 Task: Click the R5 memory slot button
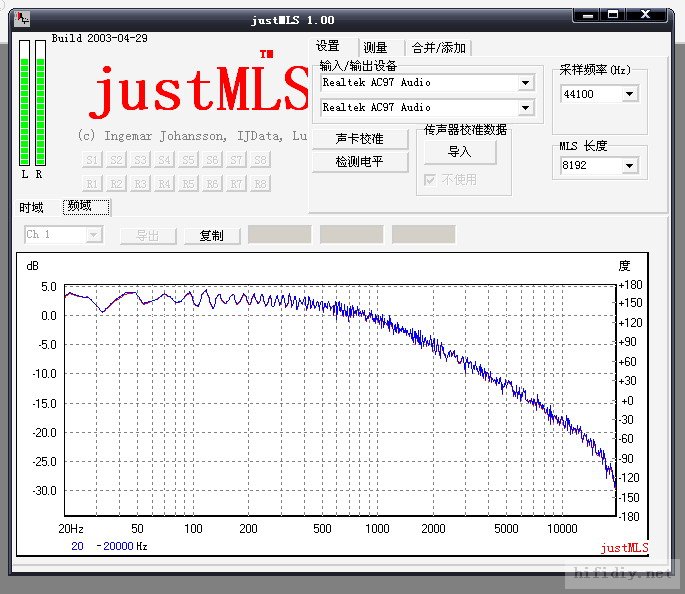click(188, 183)
